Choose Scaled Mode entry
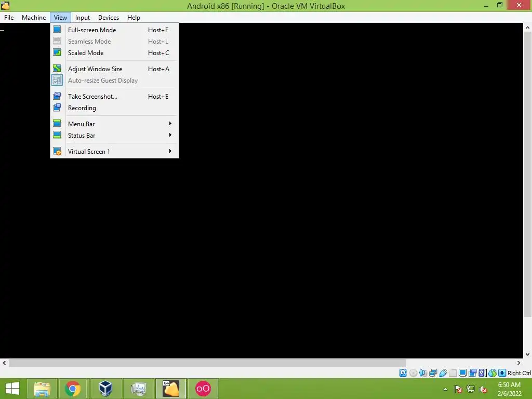The height and width of the screenshot is (399, 532). click(x=114, y=53)
